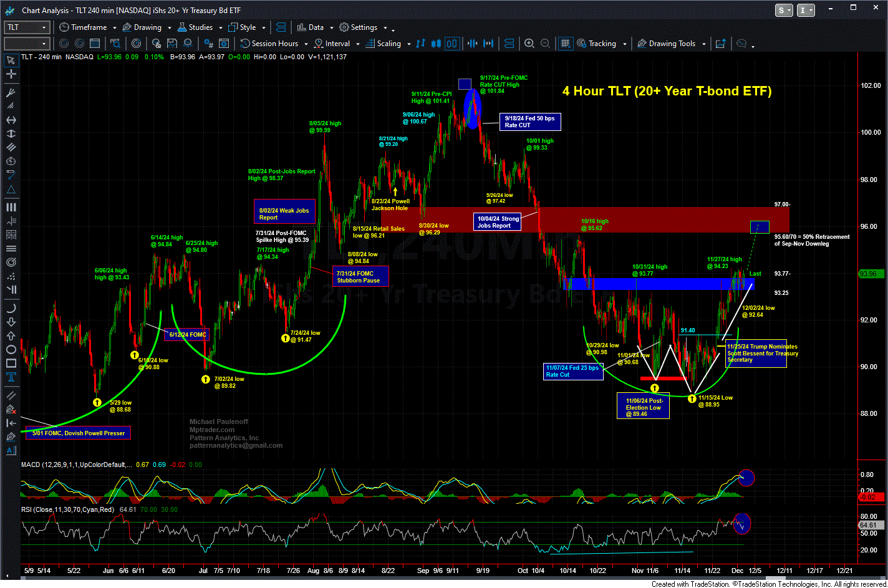Open the Settings menu
Screen dimensions: 888x588
tap(359, 27)
